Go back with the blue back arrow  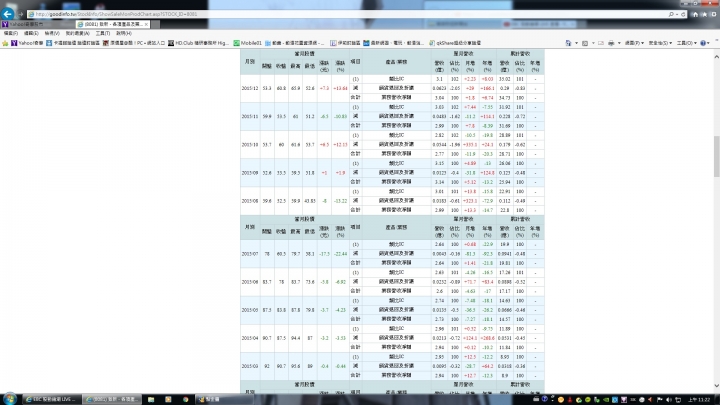click(x=7, y=14)
